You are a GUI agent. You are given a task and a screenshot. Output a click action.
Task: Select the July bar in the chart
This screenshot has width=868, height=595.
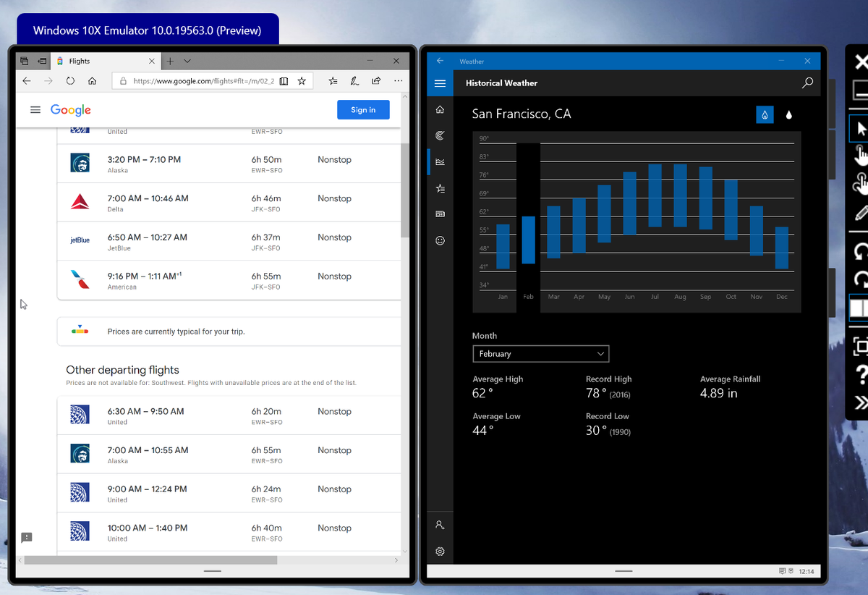pos(655,195)
